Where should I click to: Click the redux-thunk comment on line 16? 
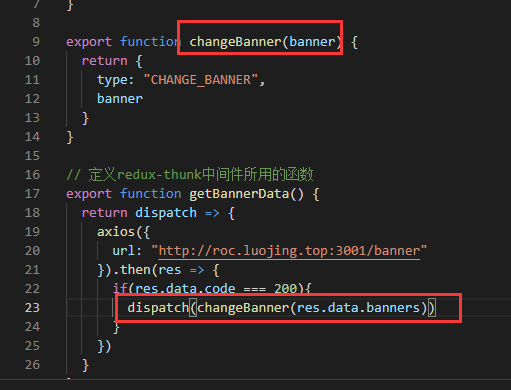coord(190,175)
